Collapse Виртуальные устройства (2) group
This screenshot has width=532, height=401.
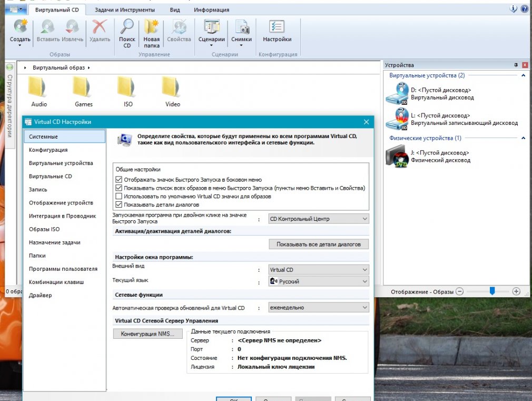(x=523, y=75)
